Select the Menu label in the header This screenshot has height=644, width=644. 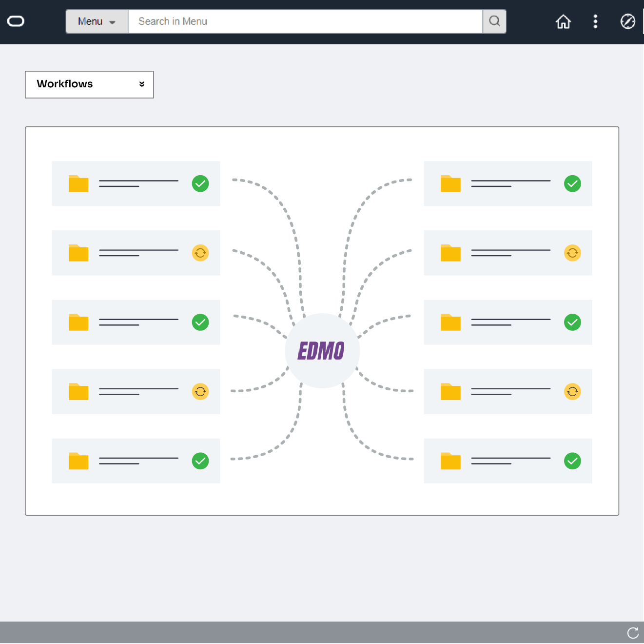tap(90, 21)
